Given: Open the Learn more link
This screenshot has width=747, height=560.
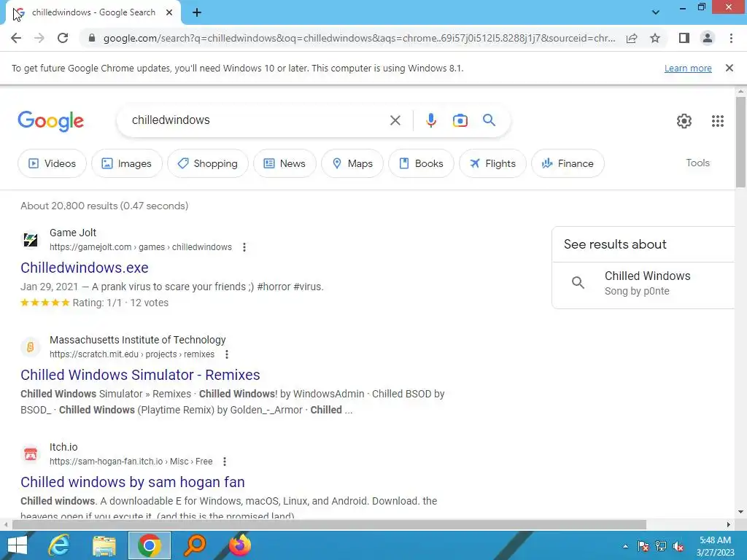Looking at the screenshot, I should coord(688,68).
